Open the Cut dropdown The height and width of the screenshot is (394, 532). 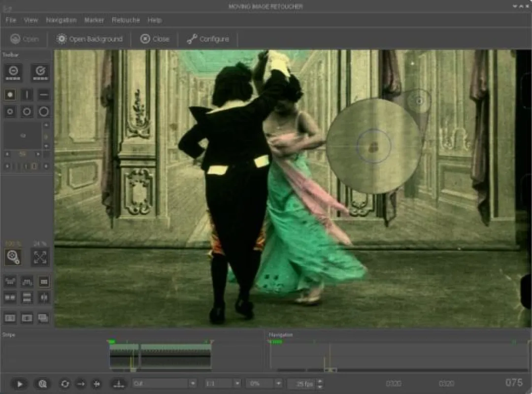165,384
